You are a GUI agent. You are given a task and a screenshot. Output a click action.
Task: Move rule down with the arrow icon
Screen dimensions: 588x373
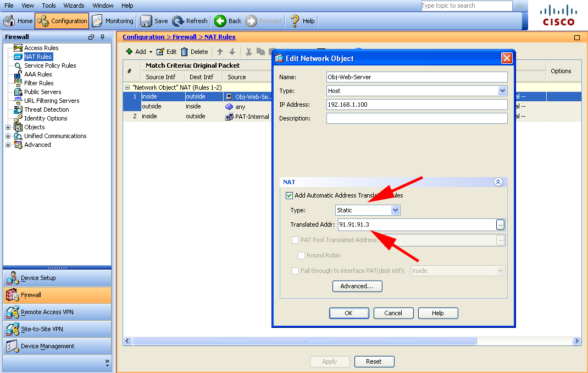232,52
